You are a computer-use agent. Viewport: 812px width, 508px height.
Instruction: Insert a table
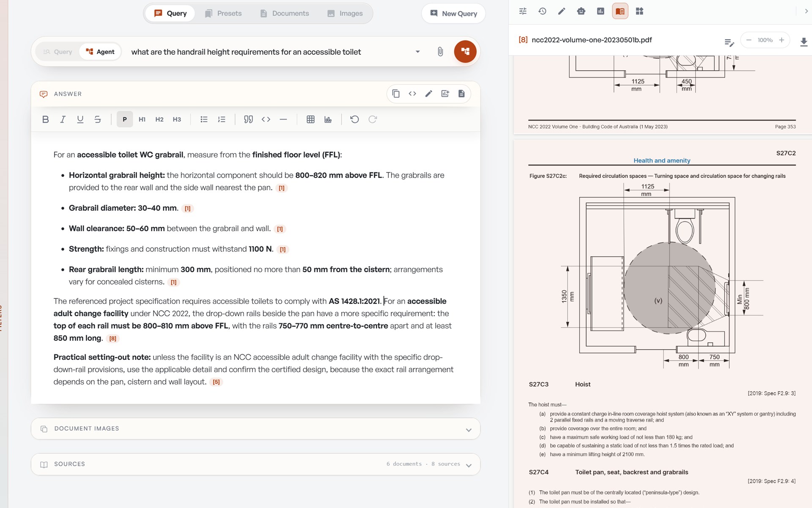pyautogui.click(x=310, y=119)
